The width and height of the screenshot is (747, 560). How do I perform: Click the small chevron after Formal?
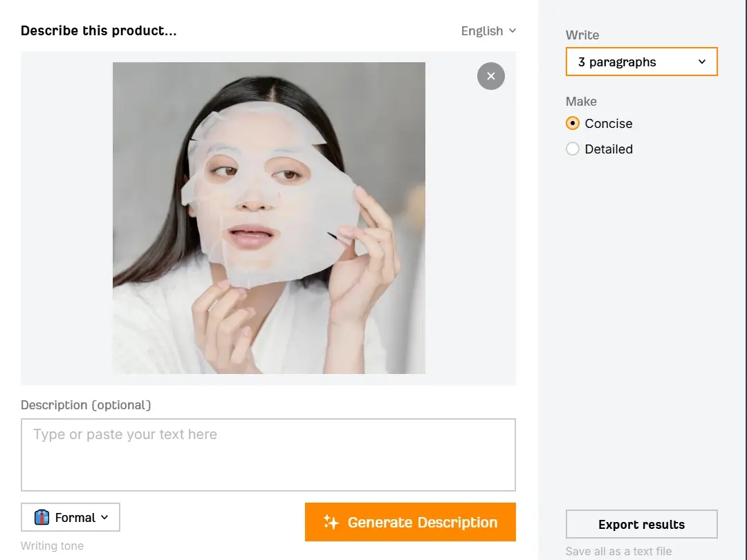pos(105,518)
